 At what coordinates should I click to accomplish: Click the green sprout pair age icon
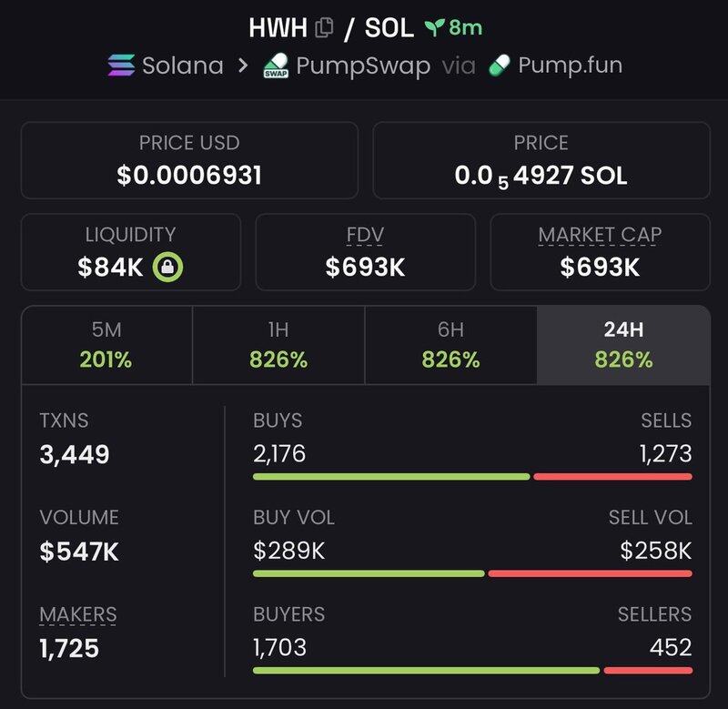[432, 28]
